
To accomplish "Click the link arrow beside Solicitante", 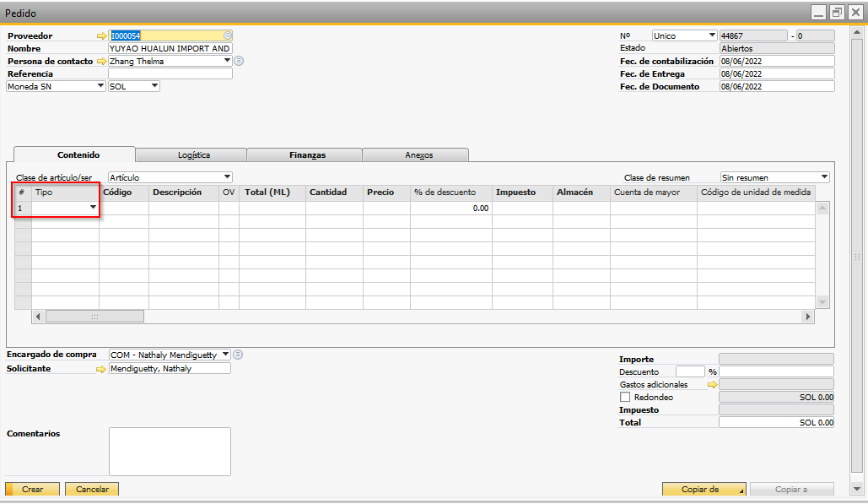I will 100,369.
